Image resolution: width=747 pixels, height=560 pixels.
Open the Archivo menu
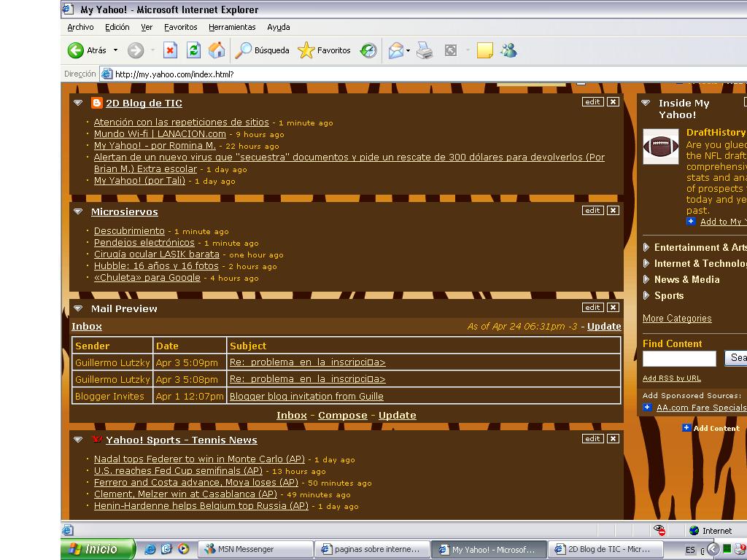tap(80, 27)
